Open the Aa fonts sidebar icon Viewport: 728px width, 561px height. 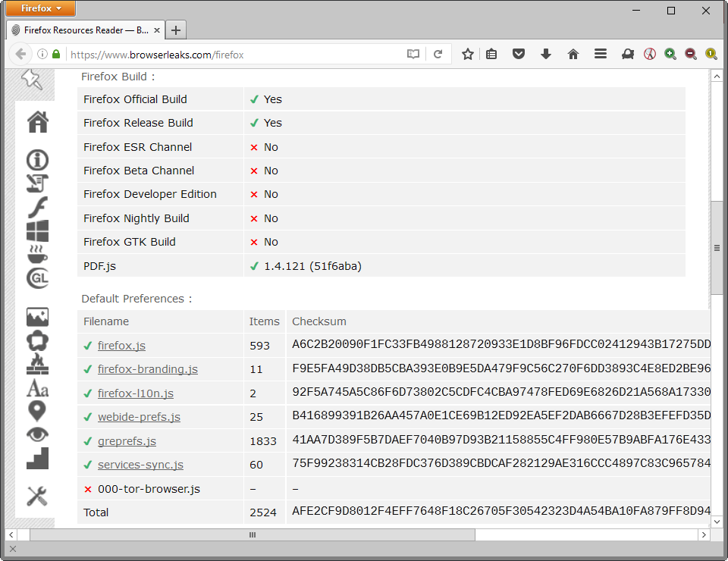37,388
